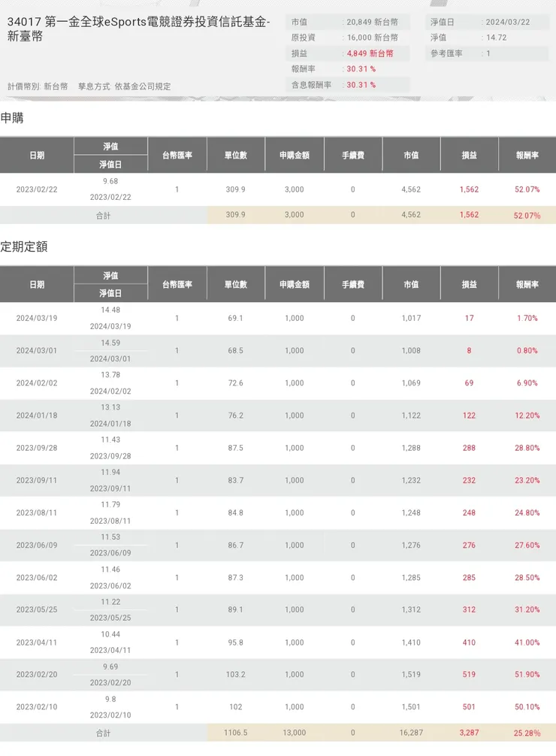The height and width of the screenshot is (756, 556).
Task: Select the 2023/06/02 row date
Action: pos(37,577)
